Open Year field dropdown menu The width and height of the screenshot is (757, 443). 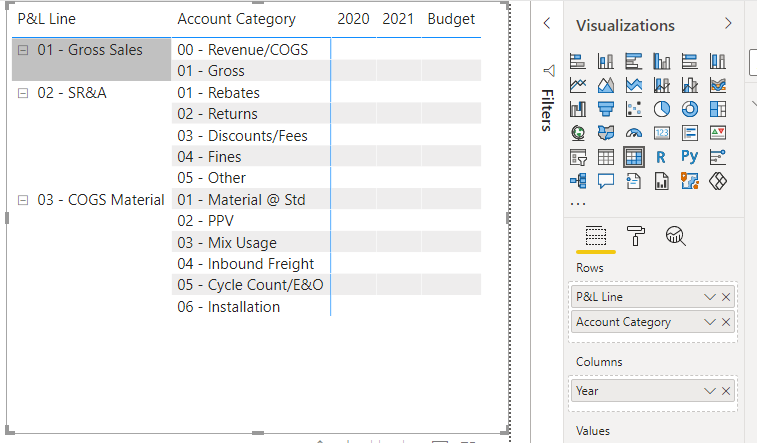coord(710,391)
